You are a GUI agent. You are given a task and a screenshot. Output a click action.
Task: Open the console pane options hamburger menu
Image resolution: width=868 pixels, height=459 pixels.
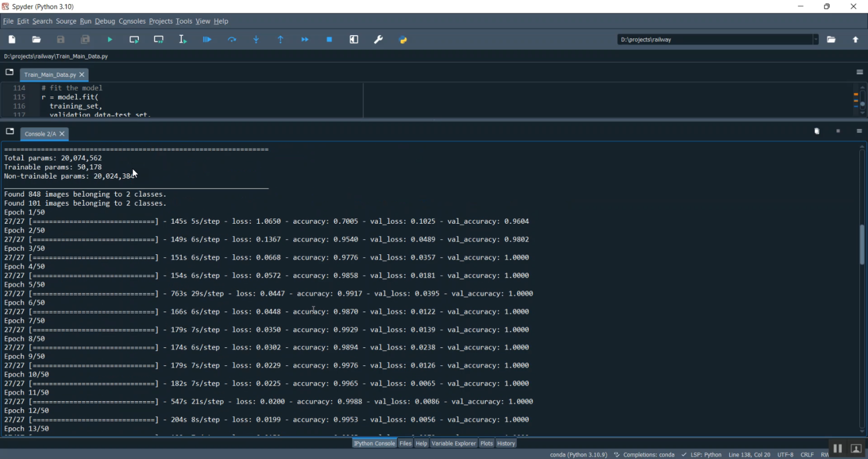(859, 131)
